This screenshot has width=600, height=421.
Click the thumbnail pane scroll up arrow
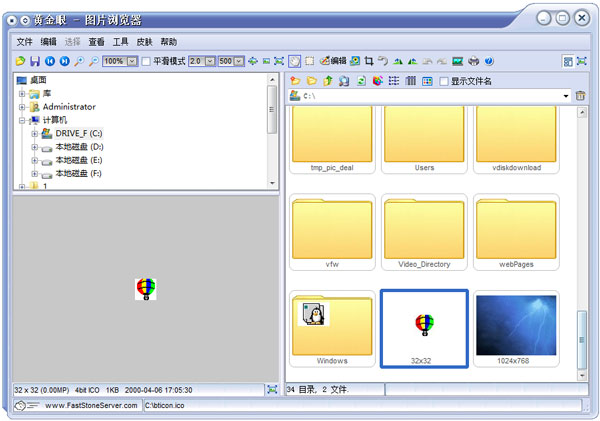pos(582,113)
